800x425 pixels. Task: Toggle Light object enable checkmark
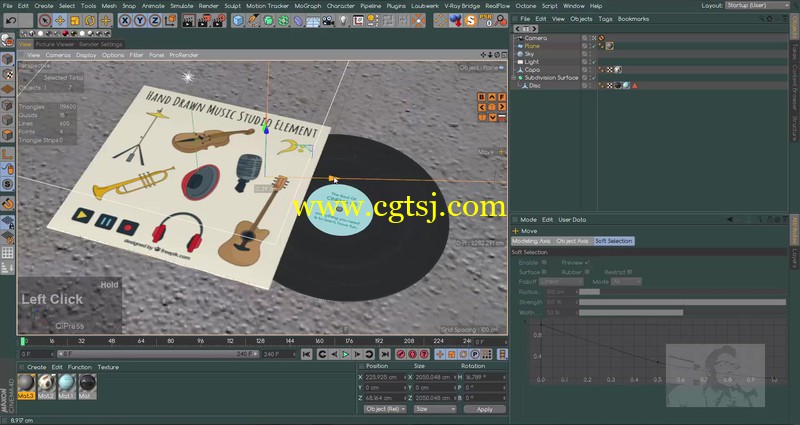[594, 62]
